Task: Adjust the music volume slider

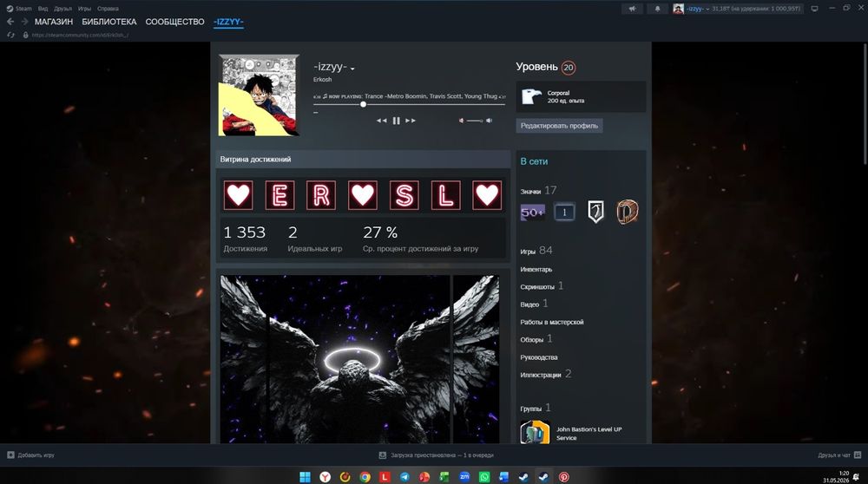Action: [475, 121]
